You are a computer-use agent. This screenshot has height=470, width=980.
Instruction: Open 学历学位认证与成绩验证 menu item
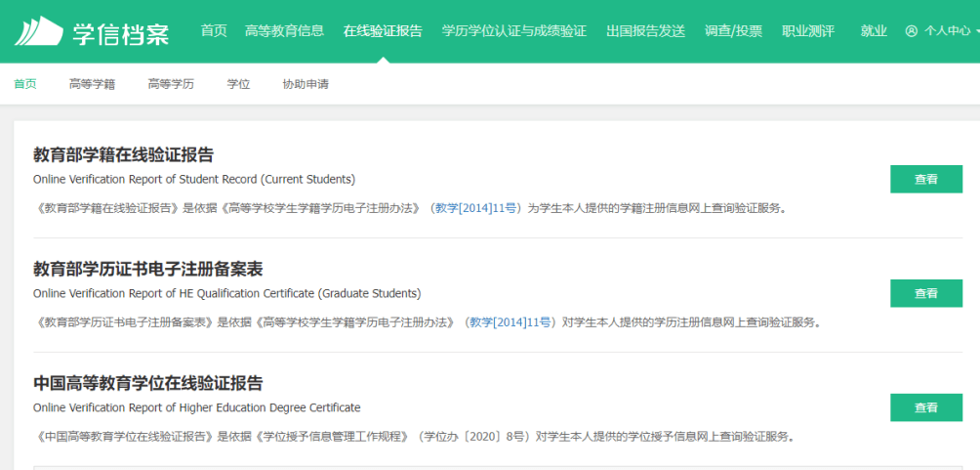coord(513,31)
